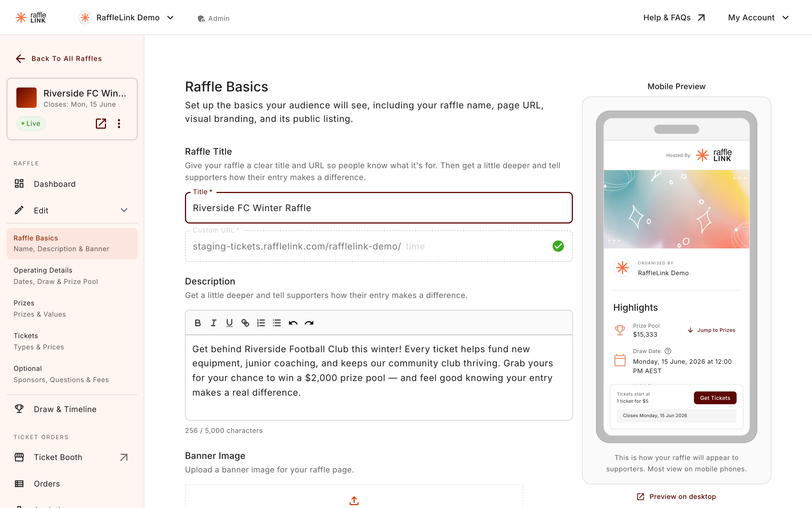Open the RaffleLink Demo organisation dropdown
This screenshot has height=508, width=812.
coord(127,17)
